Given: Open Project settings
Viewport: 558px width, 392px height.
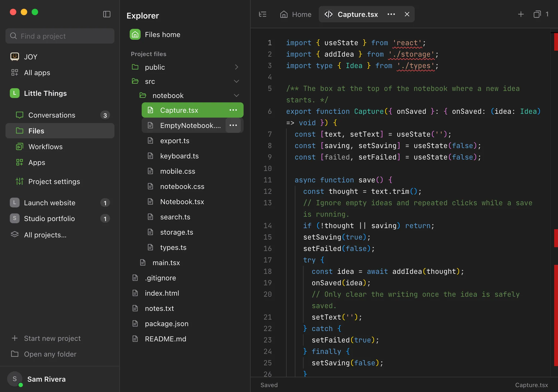Looking at the screenshot, I should tap(60, 182).
